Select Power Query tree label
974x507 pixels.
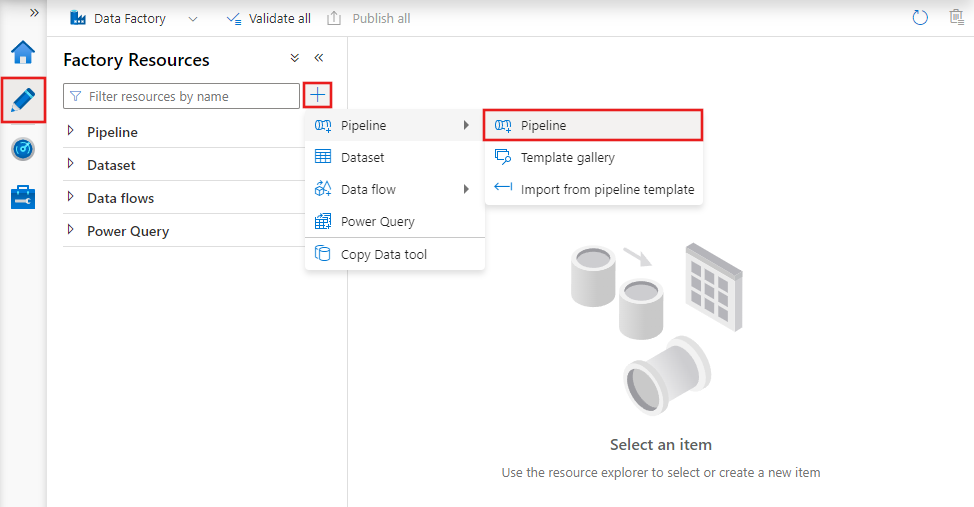click(x=128, y=231)
